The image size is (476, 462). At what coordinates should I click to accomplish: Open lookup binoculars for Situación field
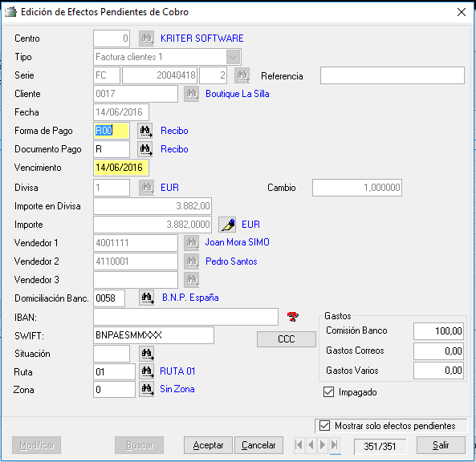(x=147, y=354)
